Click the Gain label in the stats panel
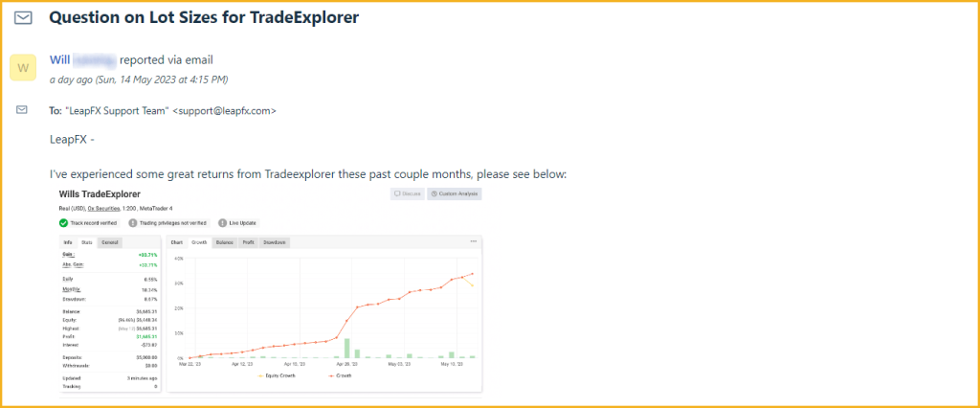Viewport: 980px width, 408px height. click(69, 255)
